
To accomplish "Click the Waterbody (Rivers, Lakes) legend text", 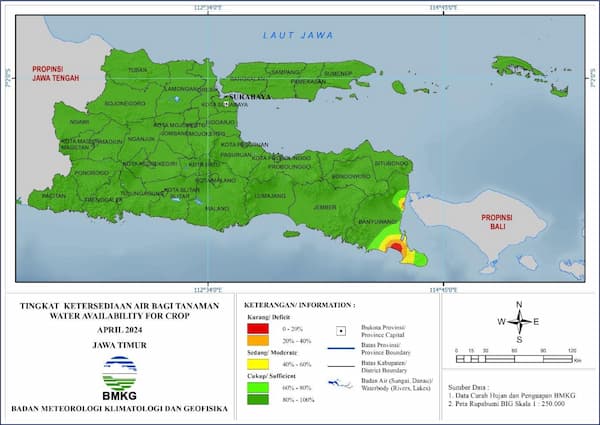I will point(396,388).
